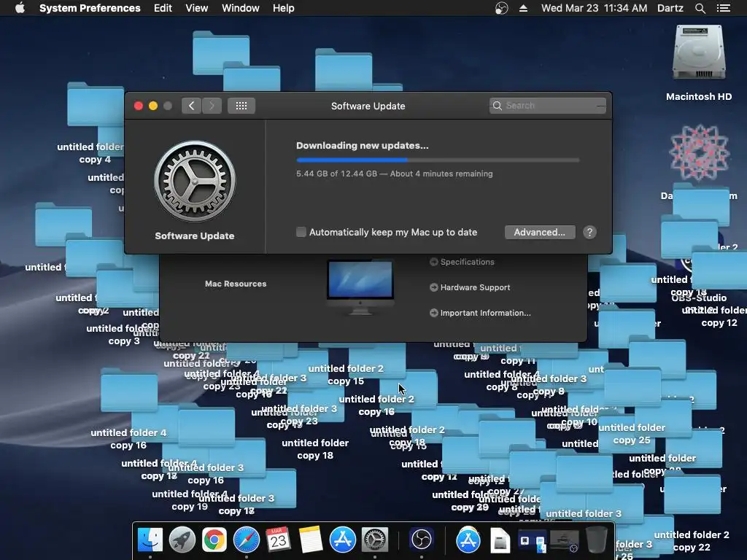Switch to OBS Studio in Dock
Viewport: 747px width, 560px height.
pos(421,540)
